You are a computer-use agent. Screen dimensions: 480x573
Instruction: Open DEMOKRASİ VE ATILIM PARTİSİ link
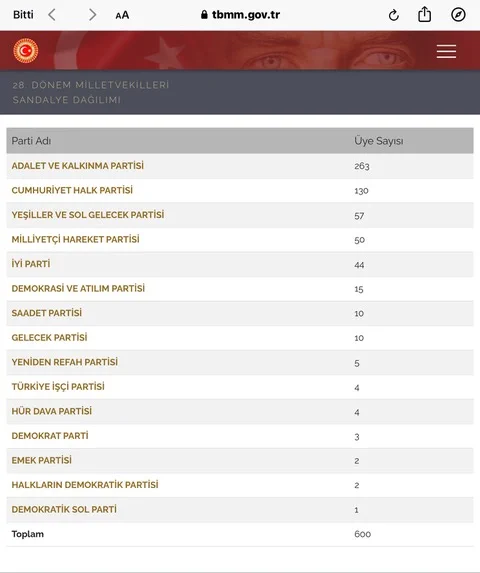pos(78,288)
